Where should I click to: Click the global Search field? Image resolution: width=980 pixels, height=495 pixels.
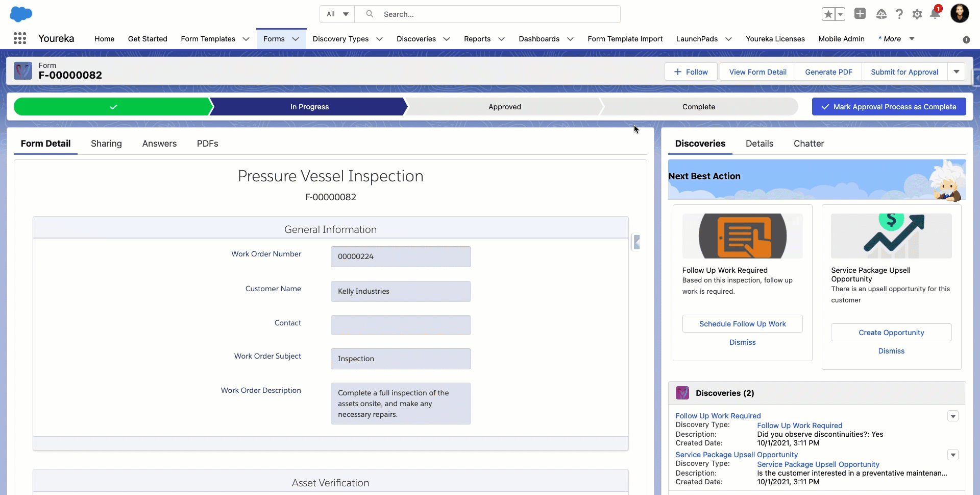(x=487, y=14)
